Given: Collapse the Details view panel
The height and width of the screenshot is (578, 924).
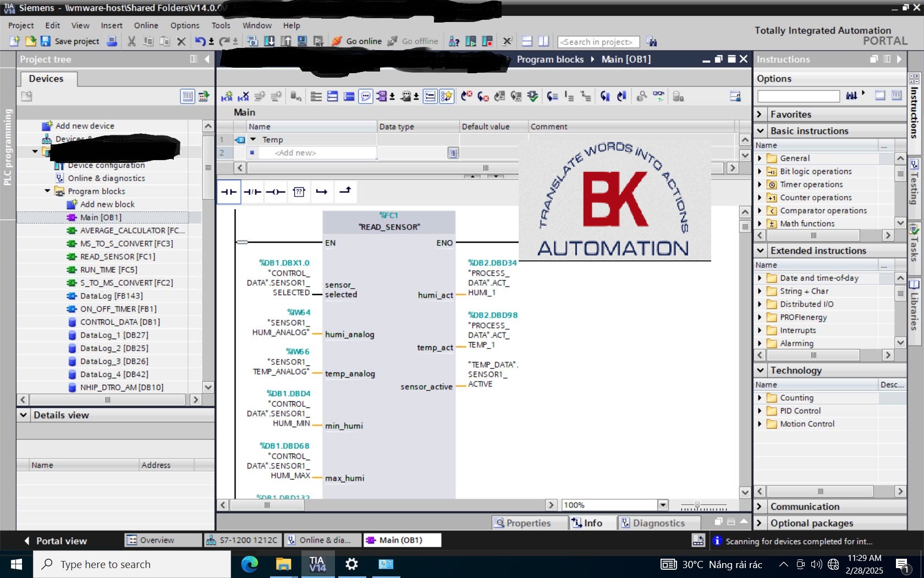Looking at the screenshot, I should point(24,415).
